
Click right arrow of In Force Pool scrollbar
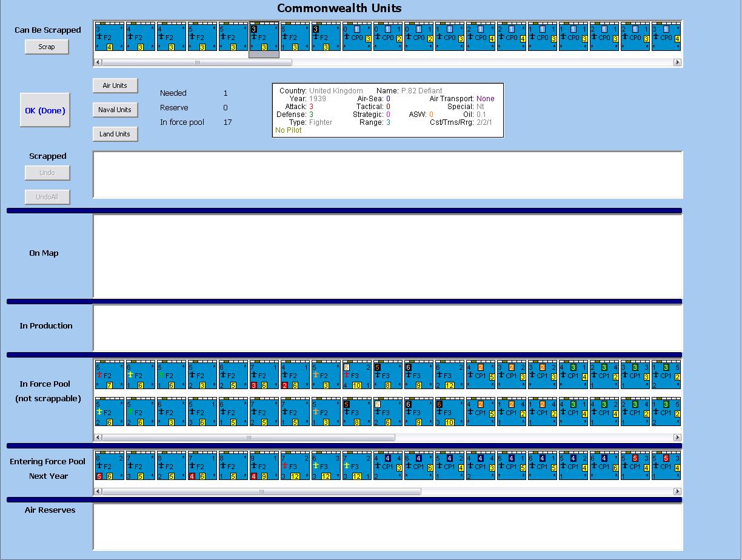677,437
